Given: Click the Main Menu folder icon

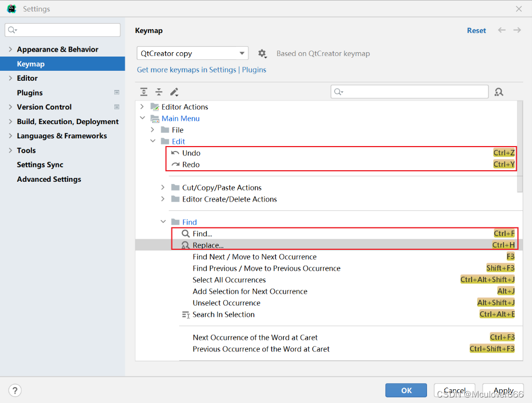Looking at the screenshot, I should click(x=155, y=118).
